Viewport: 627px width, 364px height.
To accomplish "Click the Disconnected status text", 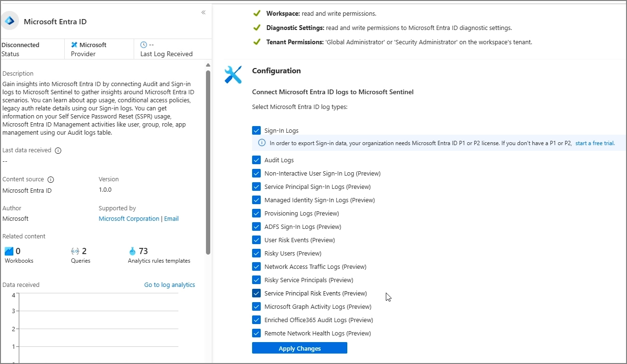I will (x=20, y=45).
